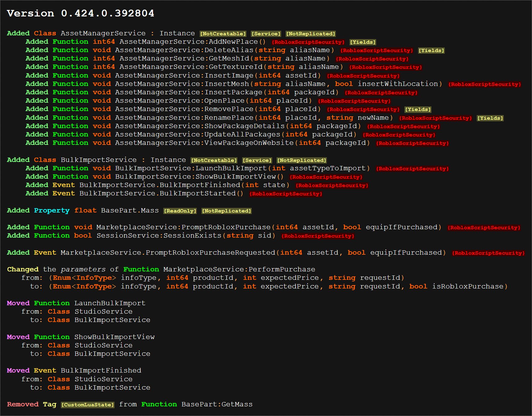Click the SessionService:SessionExists function name
Image resolution: width=532 pixels, height=416 pixels.
159,235
